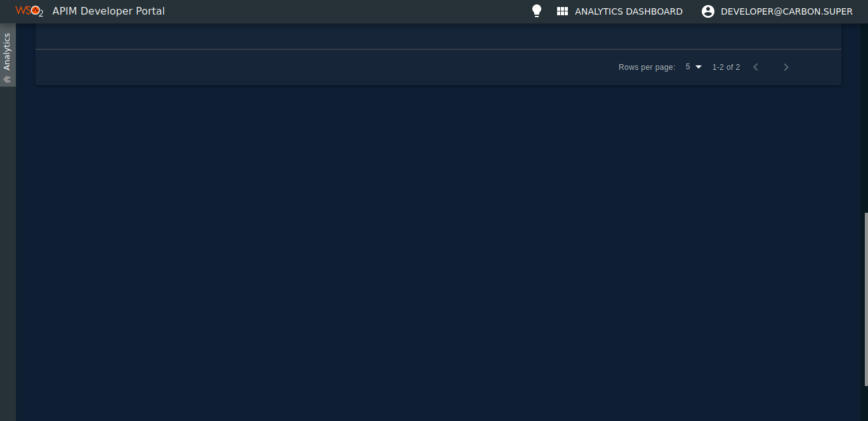Click the '1-2 of 2' pagination text
Viewport: 868px width, 421px height.
click(726, 67)
